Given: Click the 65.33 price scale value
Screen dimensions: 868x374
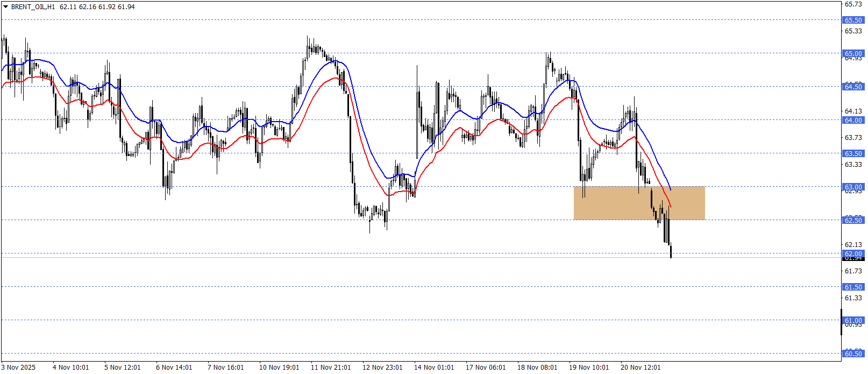Looking at the screenshot, I should (x=853, y=31).
